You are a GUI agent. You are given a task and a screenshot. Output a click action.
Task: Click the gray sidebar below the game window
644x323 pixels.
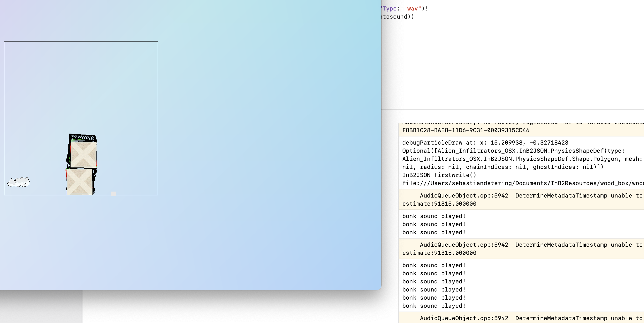pos(41,307)
